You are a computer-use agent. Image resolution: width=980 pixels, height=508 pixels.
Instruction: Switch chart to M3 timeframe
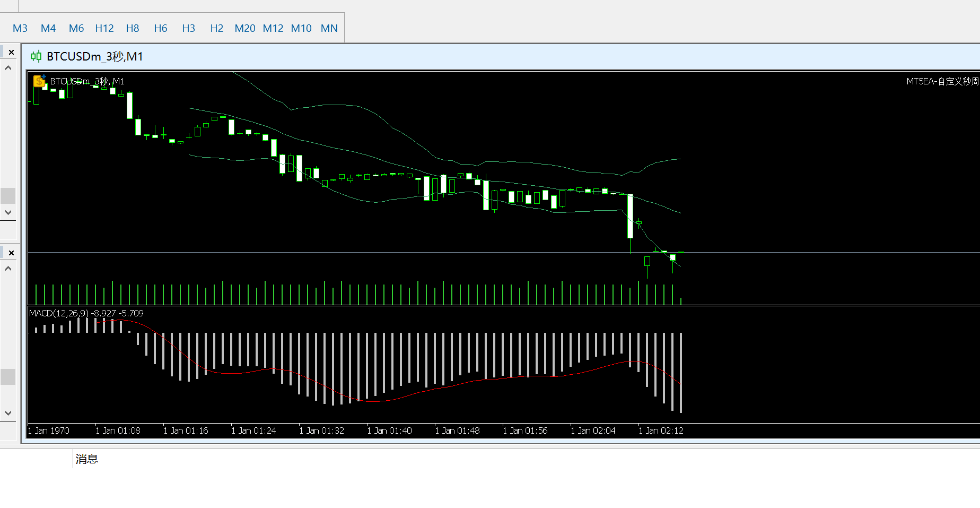tap(20, 28)
